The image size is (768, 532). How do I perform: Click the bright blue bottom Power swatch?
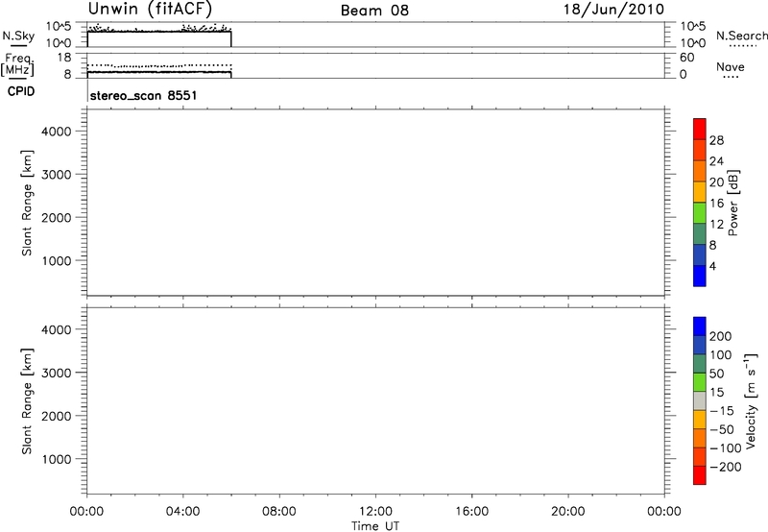point(700,276)
